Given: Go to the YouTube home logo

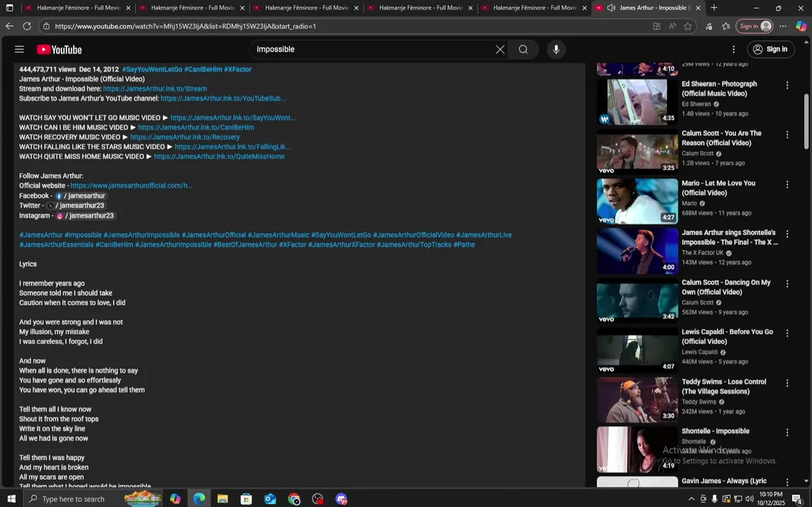Looking at the screenshot, I should (x=59, y=50).
